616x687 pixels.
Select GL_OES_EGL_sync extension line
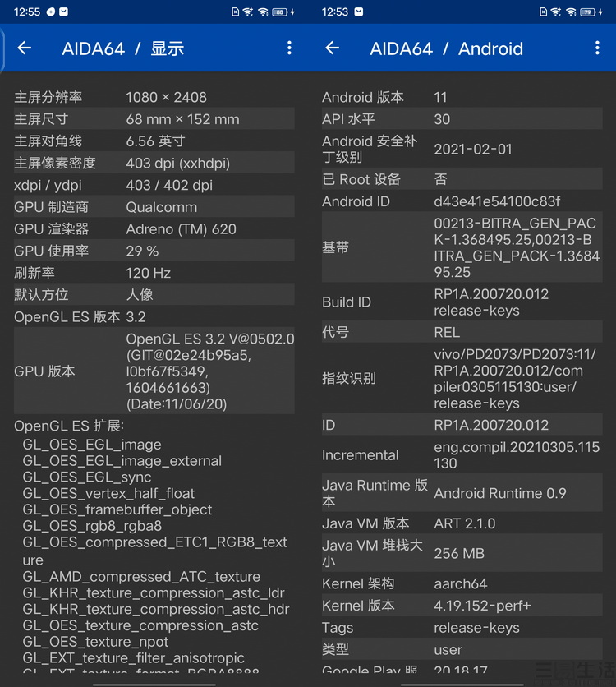(87, 477)
